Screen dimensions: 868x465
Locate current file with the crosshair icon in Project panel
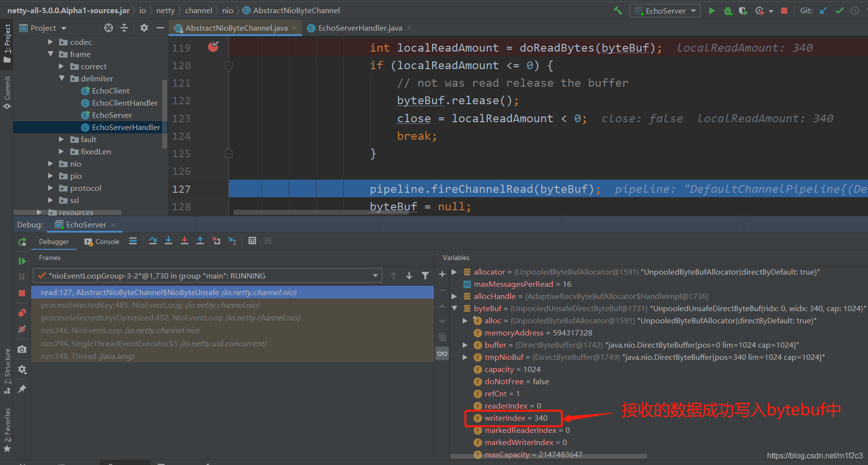tap(109, 28)
